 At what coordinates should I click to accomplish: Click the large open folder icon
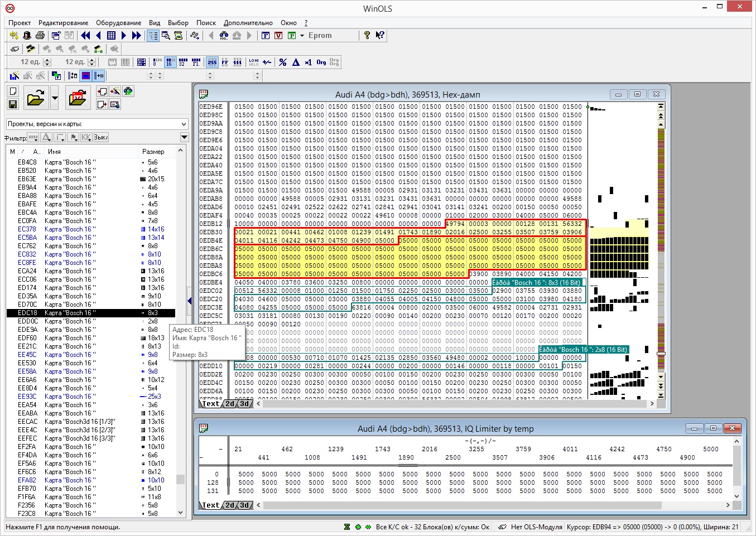click(x=35, y=98)
